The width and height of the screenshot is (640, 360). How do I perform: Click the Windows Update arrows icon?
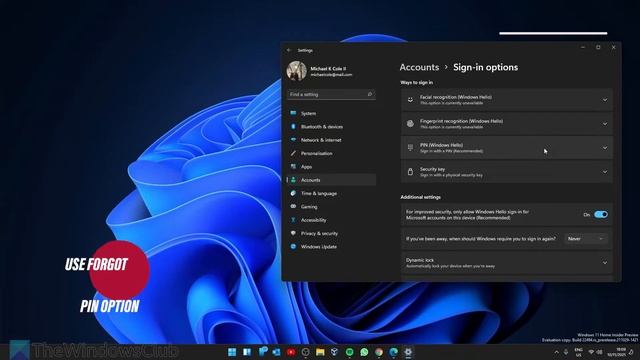pos(293,247)
